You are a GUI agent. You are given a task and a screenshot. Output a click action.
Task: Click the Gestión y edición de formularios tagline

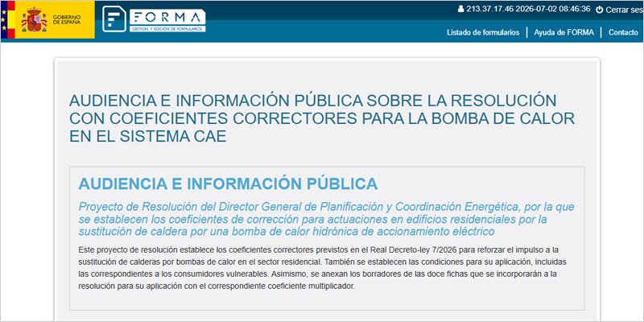[x=167, y=29]
